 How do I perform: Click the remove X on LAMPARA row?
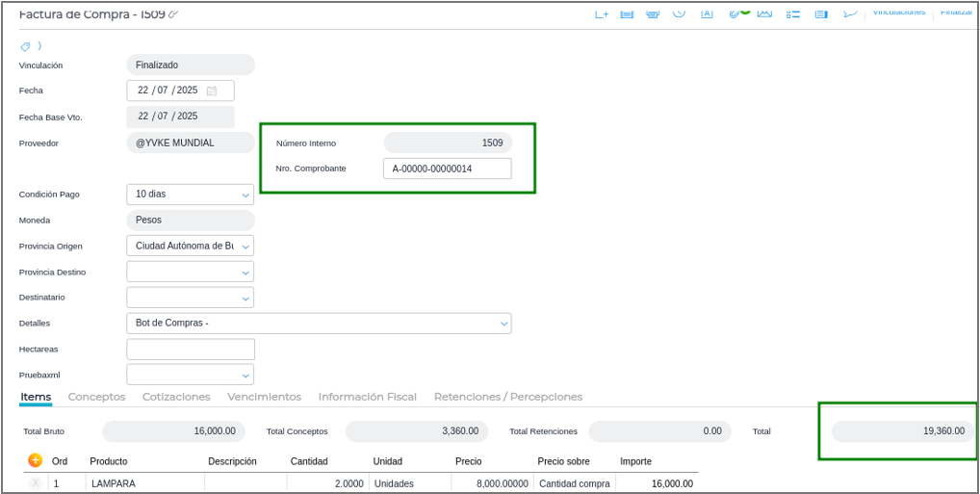coord(36,483)
